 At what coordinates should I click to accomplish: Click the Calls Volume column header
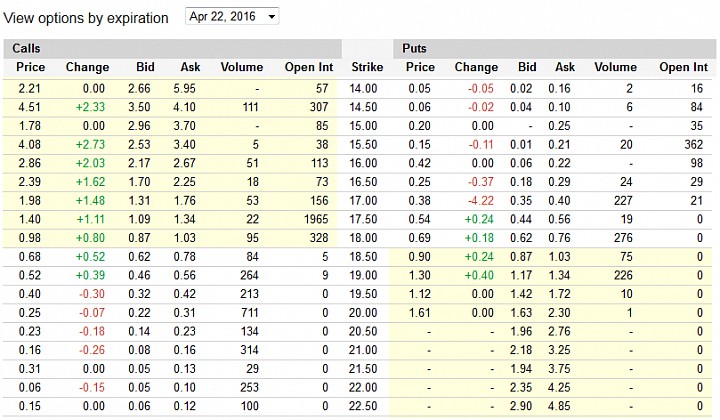pos(242,67)
